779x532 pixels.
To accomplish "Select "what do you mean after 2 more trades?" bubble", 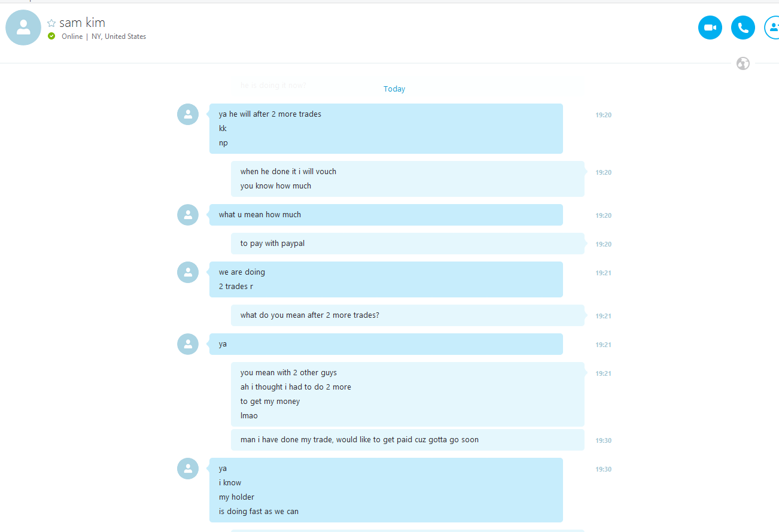I will point(407,315).
